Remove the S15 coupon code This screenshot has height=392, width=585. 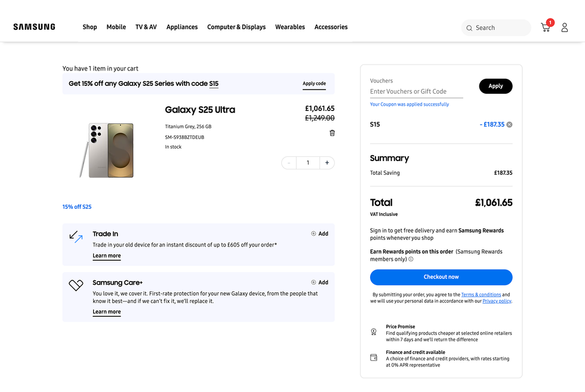point(509,125)
